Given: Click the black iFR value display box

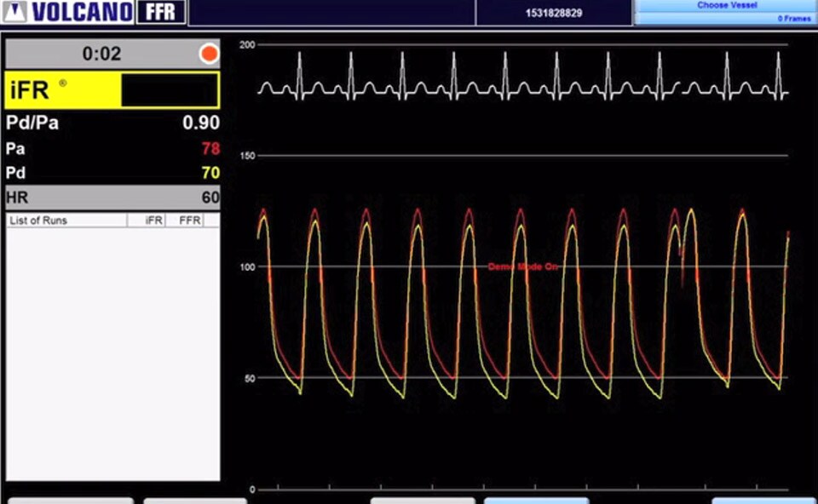Looking at the screenshot, I should click(170, 89).
